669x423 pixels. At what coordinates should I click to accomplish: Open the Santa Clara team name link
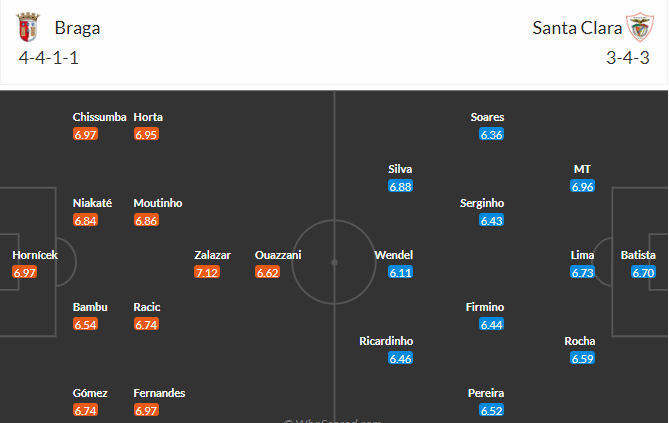point(577,28)
